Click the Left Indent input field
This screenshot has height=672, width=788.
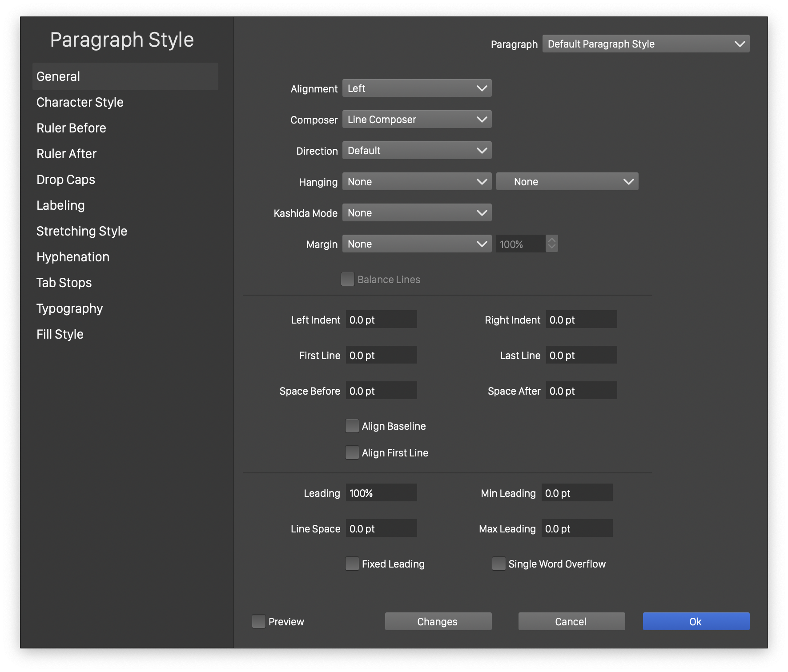coord(381,320)
